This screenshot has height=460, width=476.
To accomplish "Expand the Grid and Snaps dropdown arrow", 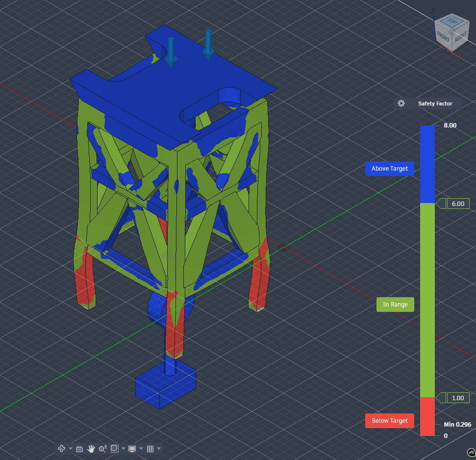I will pyautogui.click(x=159, y=448).
